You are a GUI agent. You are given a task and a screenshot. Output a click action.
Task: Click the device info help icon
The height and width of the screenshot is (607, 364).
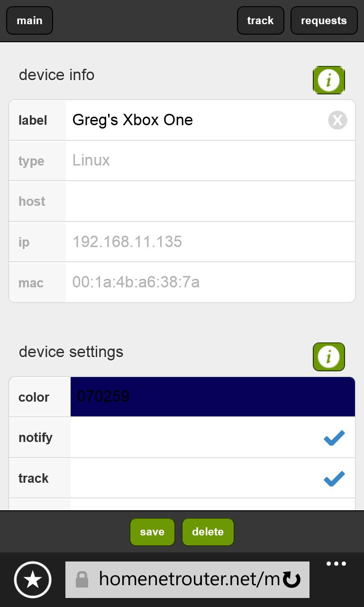(x=328, y=80)
